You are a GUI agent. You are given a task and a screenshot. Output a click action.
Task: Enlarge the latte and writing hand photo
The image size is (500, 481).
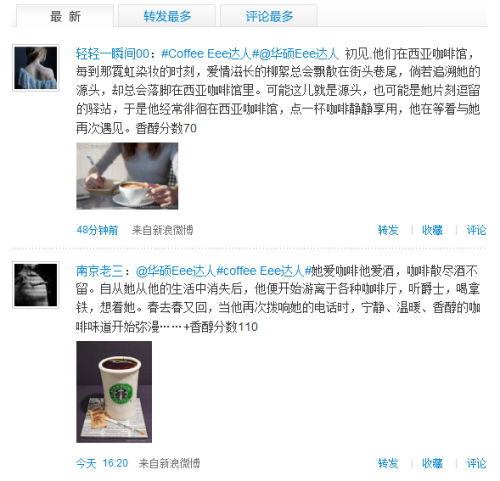[127, 176]
